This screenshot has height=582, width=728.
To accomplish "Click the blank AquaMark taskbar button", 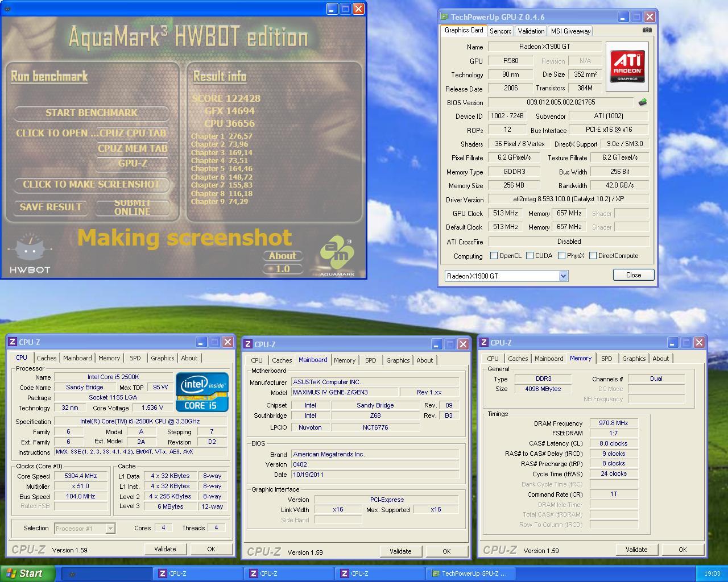I will (x=107, y=573).
